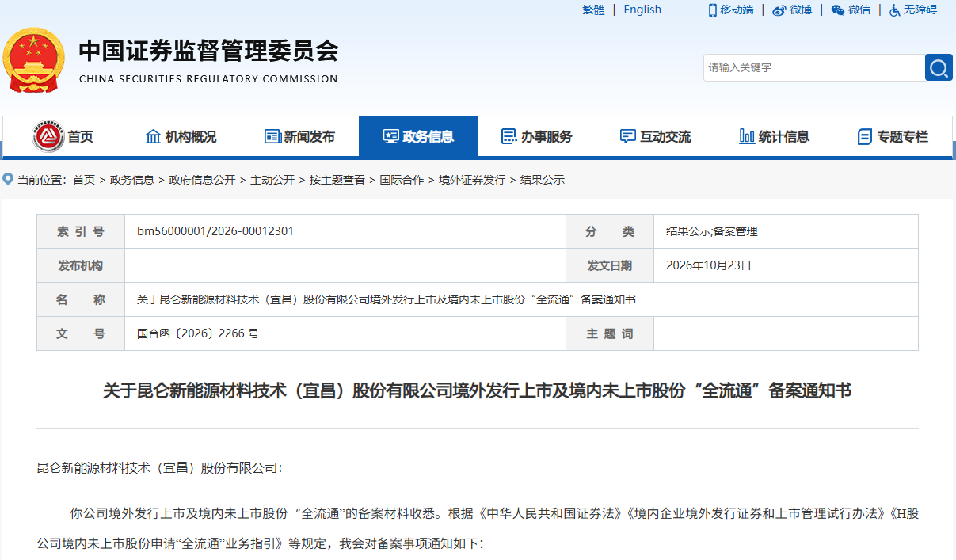Click the newspaper icon beside 新闻发布

click(272, 136)
